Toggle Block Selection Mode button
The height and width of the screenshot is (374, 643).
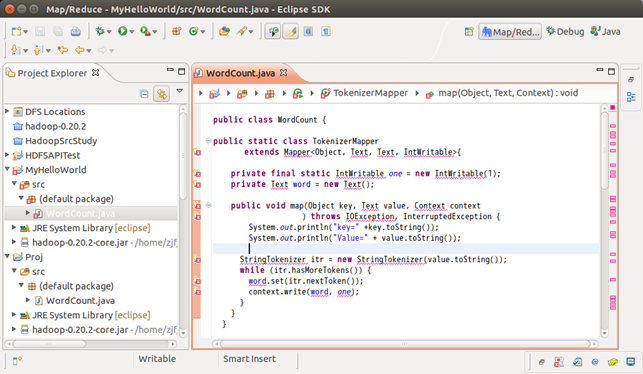[308, 32]
